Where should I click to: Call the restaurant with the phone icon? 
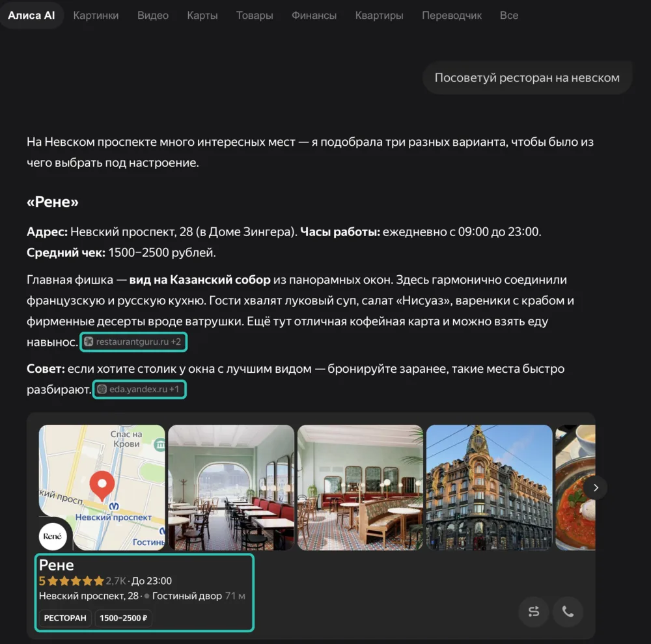(x=568, y=611)
